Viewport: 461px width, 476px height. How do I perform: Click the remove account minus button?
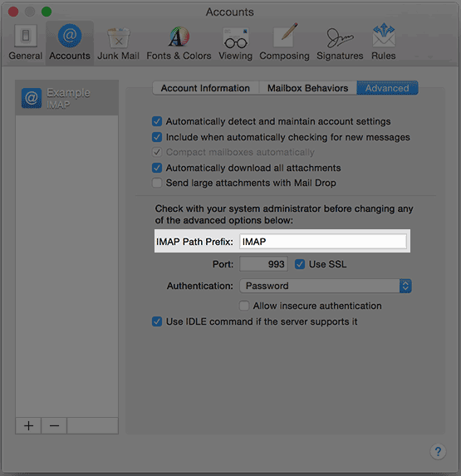[54, 425]
